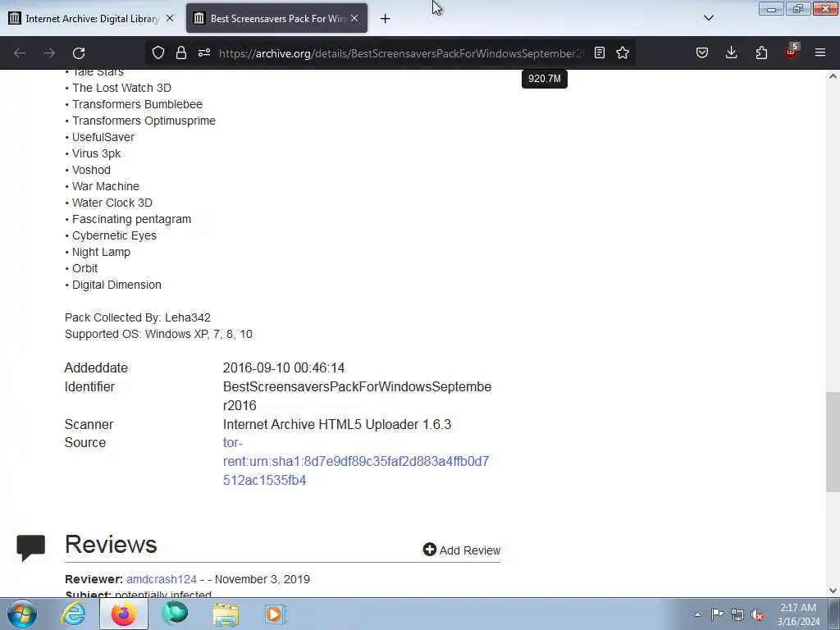Click Firefox taskbar icon

pyautogui.click(x=124, y=614)
